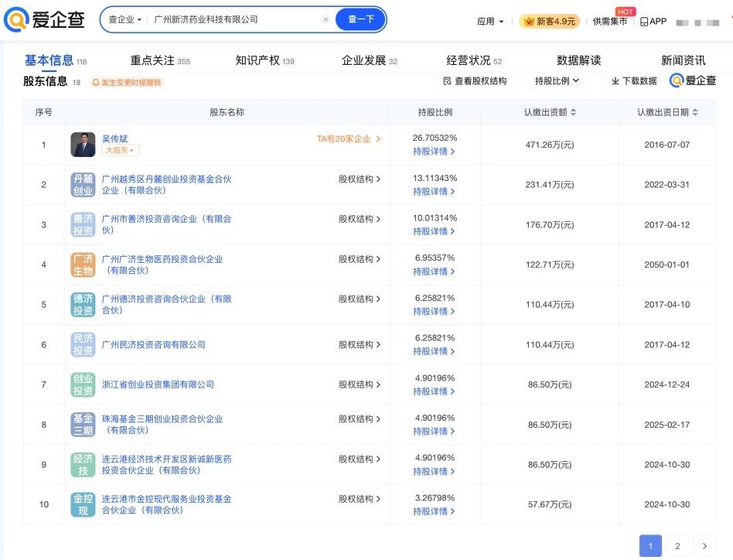Screen dimensions: 733x560
Task: Sort by 认缴出资额 column arrows
Action: (573, 113)
